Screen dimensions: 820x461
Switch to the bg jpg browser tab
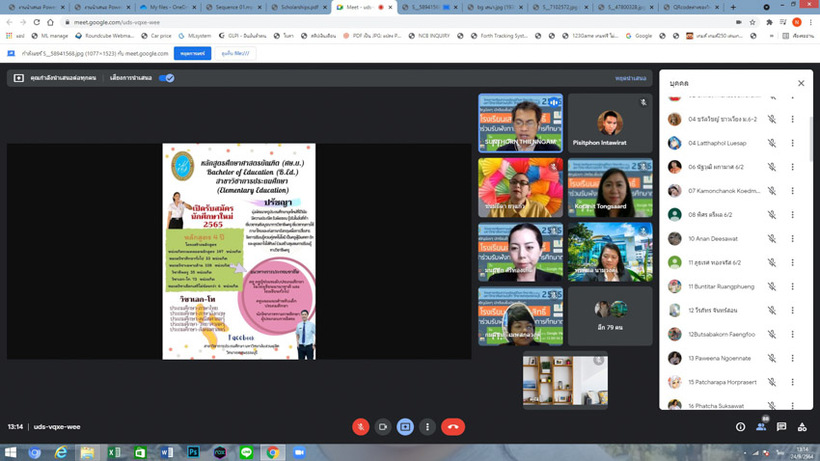click(494, 7)
